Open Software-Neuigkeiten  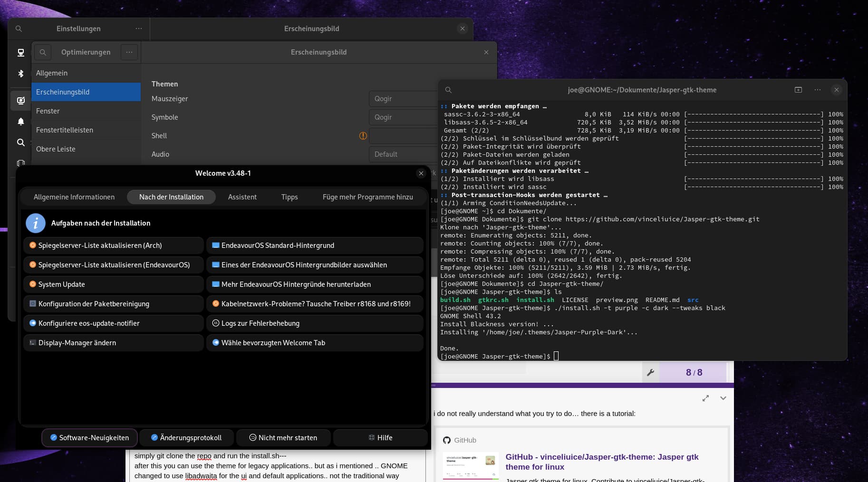[90, 438]
